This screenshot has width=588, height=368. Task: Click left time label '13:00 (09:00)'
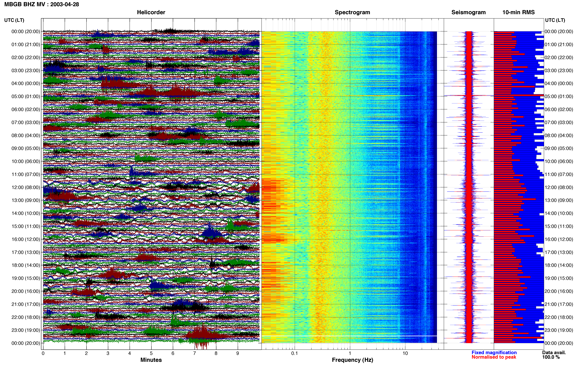pos(26,200)
